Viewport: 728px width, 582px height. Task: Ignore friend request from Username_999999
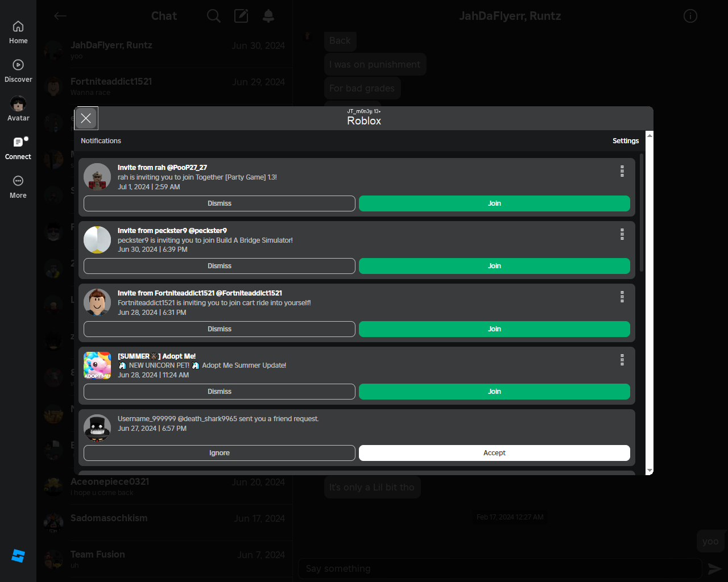(220, 453)
